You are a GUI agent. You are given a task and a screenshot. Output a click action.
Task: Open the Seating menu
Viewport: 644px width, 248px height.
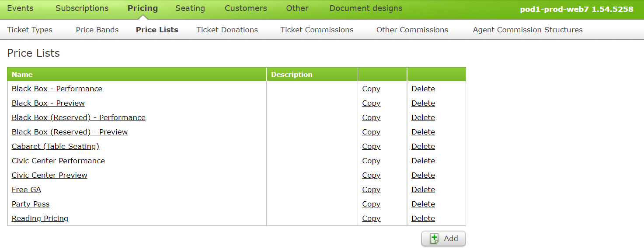[x=190, y=8]
